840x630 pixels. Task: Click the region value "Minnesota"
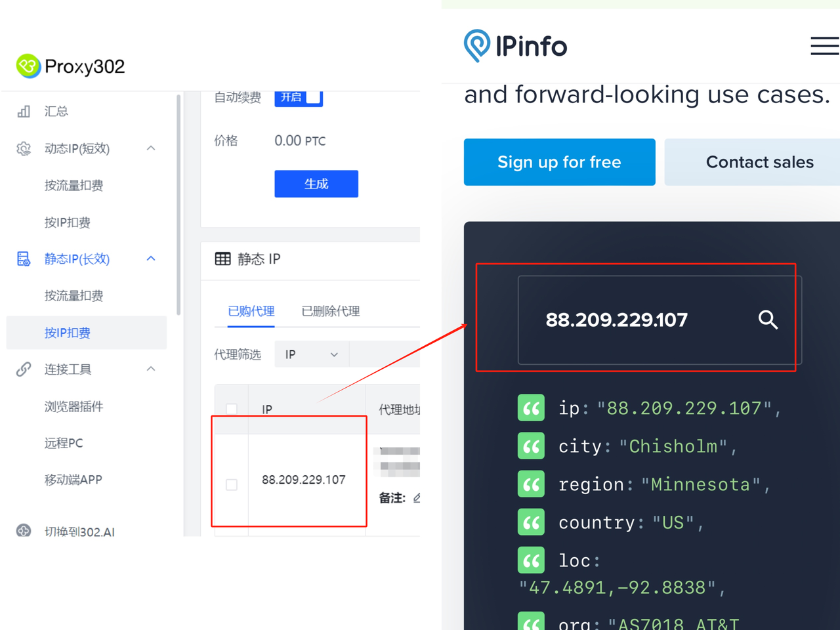tap(701, 484)
